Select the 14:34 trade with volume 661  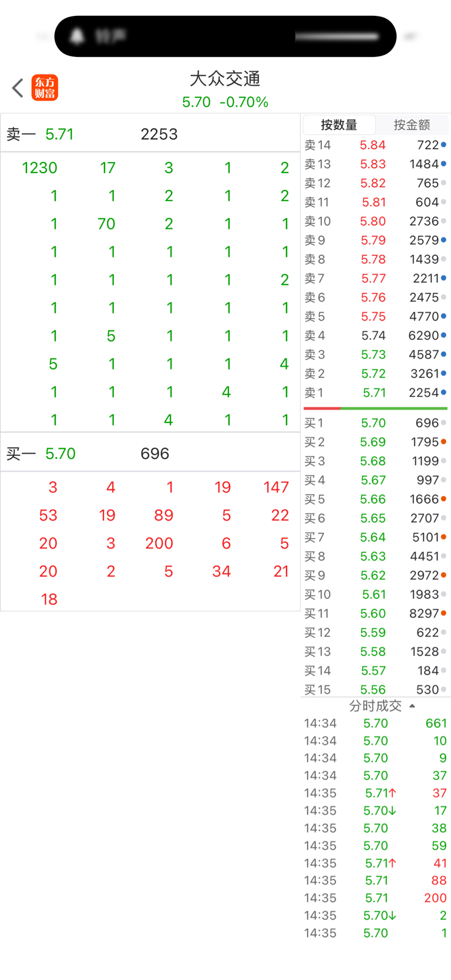375,724
